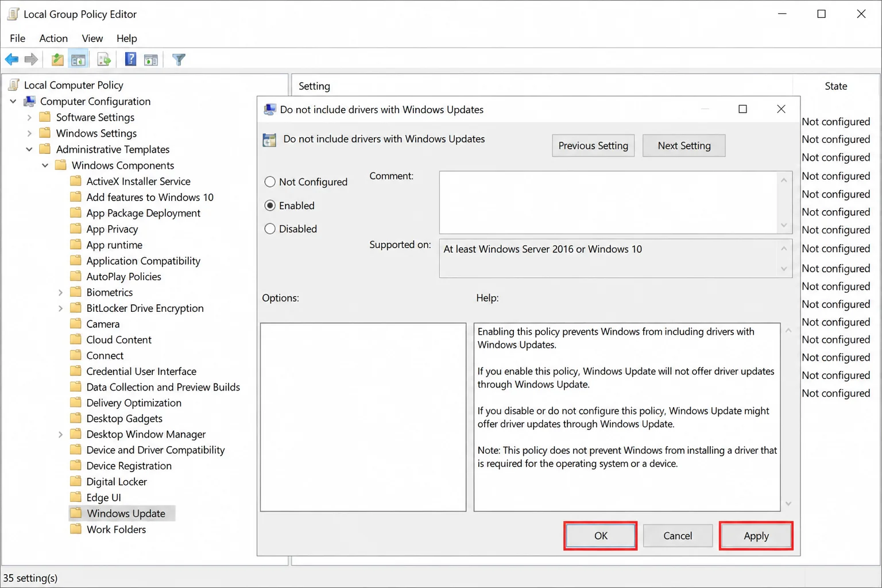Select Data Collection and Preview Builds
Image resolution: width=882 pixels, height=588 pixels.
pyautogui.click(x=163, y=387)
